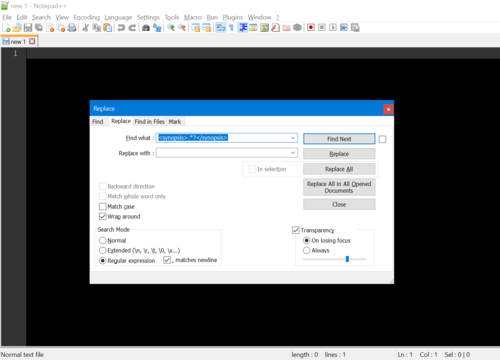Click the Replace All button
This screenshot has height=360, width=500.
pos(339,169)
